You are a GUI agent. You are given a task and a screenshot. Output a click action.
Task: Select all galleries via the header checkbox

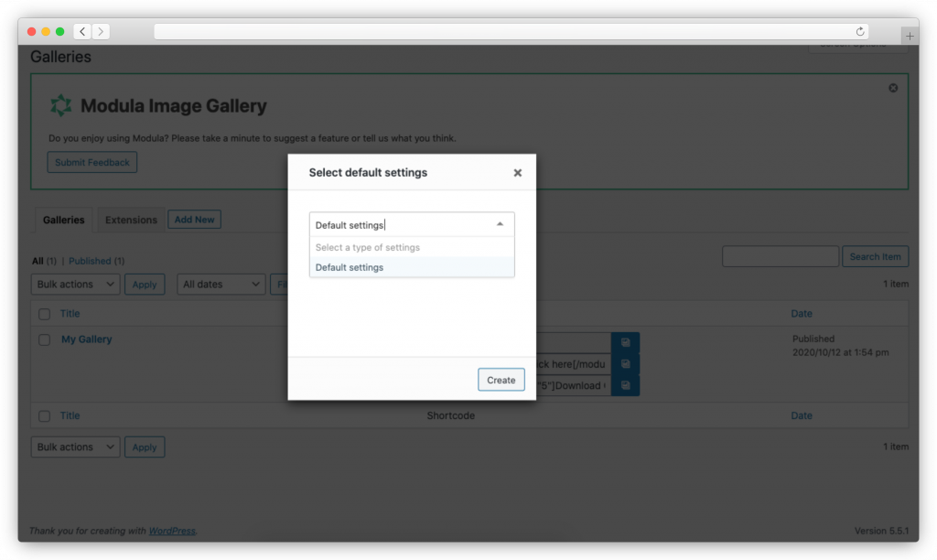(44, 313)
